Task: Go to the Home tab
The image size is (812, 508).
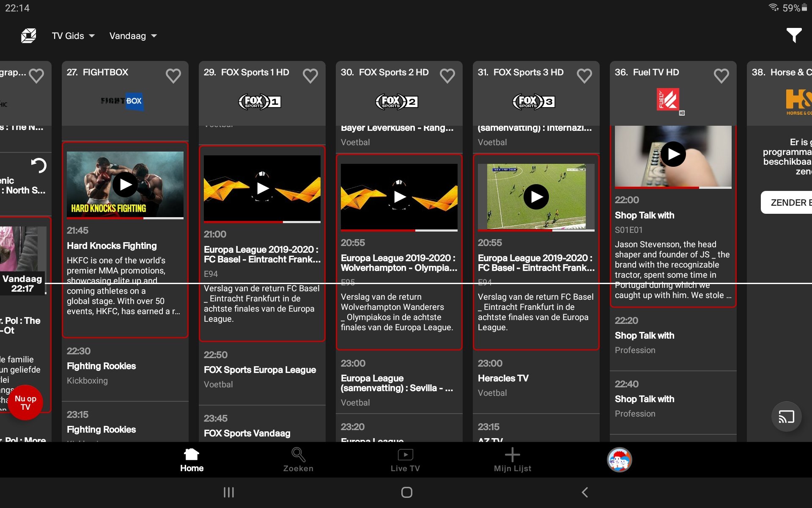Action: (x=192, y=460)
